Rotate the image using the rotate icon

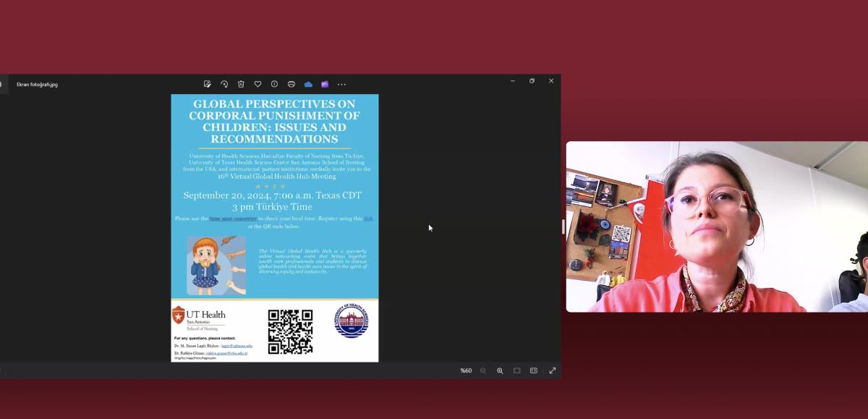pos(224,84)
